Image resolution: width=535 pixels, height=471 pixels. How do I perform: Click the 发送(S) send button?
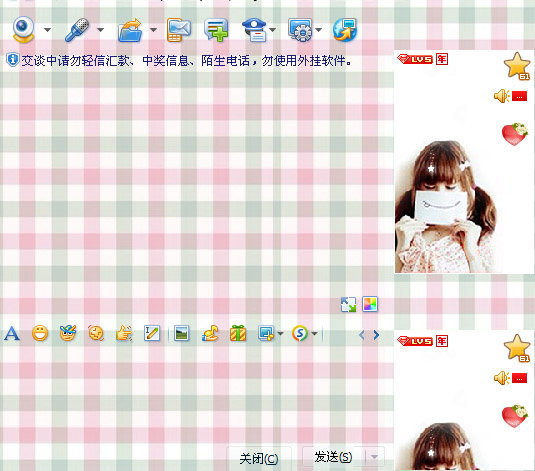click(333, 457)
